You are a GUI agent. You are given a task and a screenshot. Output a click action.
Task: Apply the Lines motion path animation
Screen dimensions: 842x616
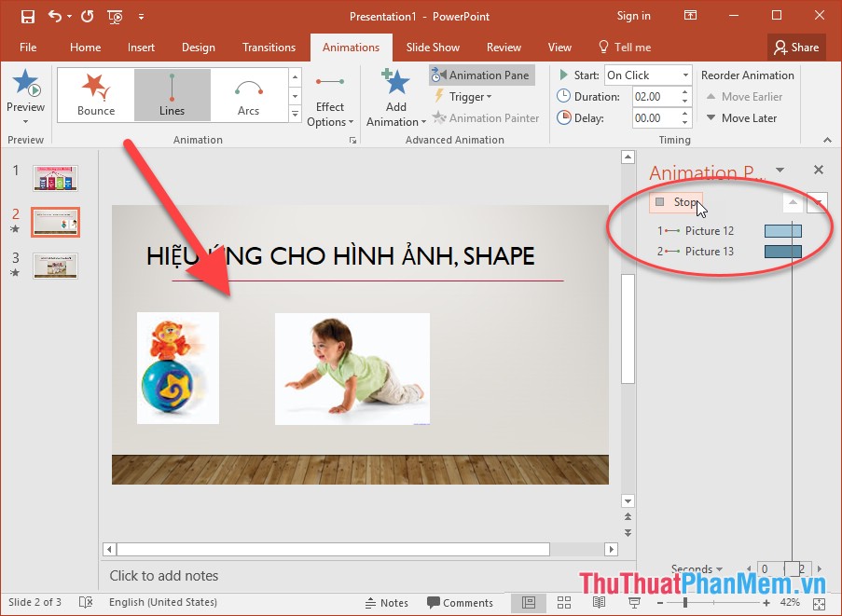[x=172, y=93]
